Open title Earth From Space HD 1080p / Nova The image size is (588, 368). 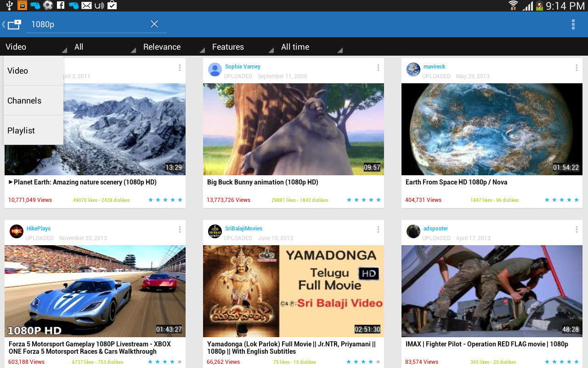457,182
